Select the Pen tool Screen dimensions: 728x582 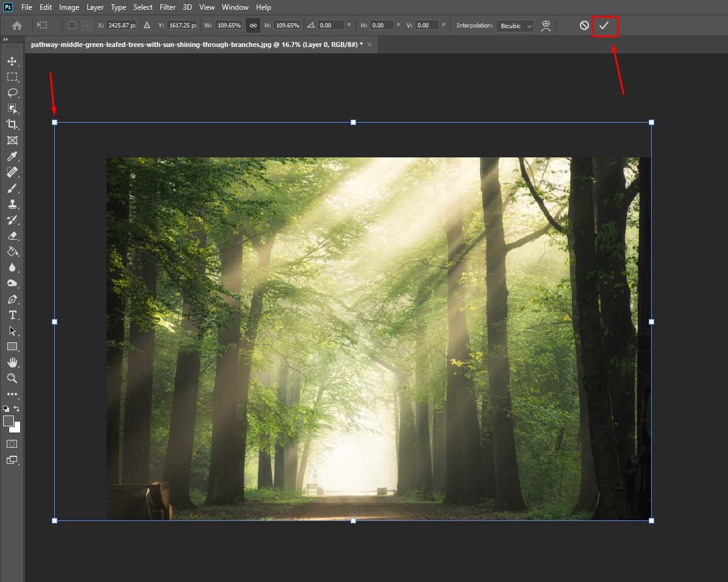12,299
